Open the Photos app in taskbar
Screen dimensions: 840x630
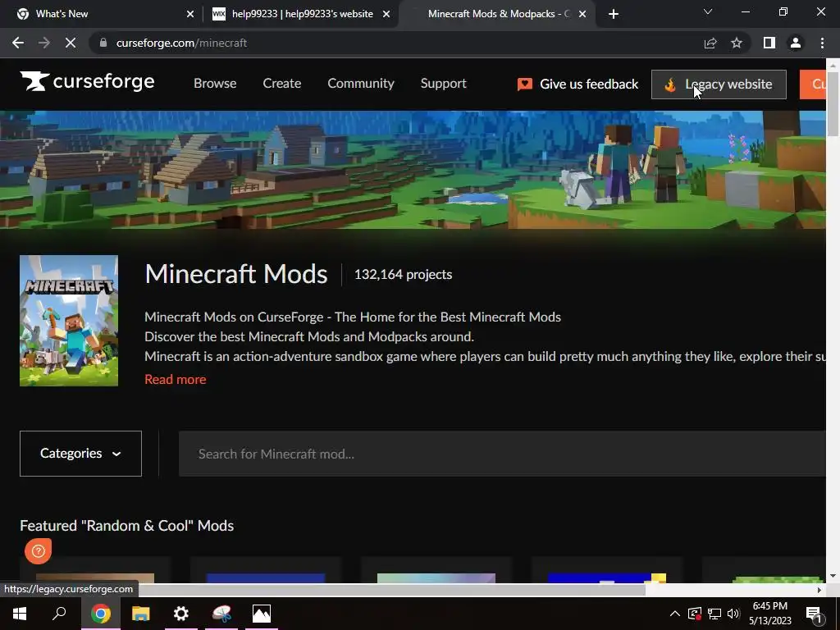click(x=262, y=614)
